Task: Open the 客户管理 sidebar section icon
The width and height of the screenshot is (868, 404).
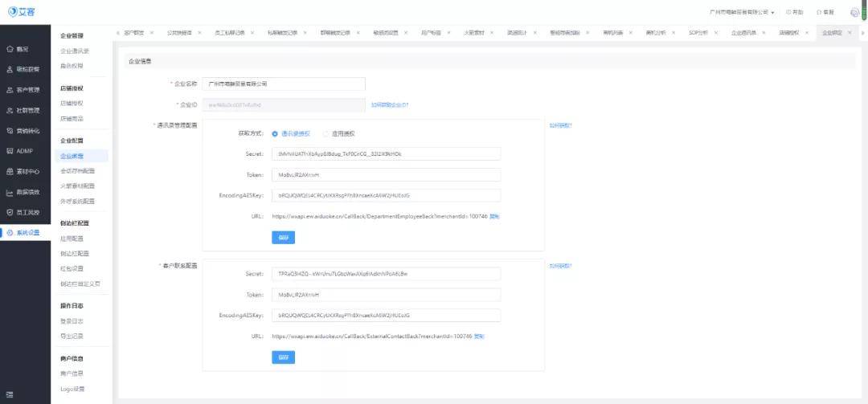Action: [x=10, y=90]
